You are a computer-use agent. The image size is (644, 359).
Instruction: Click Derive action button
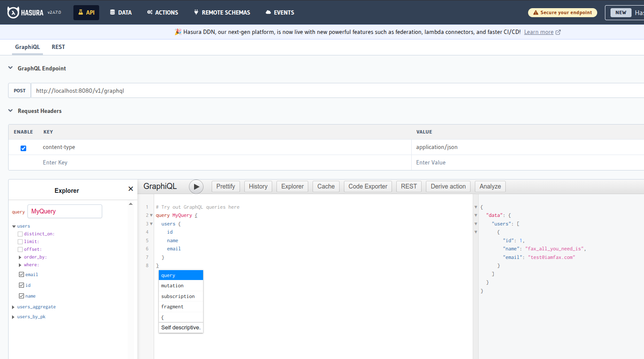point(448,186)
